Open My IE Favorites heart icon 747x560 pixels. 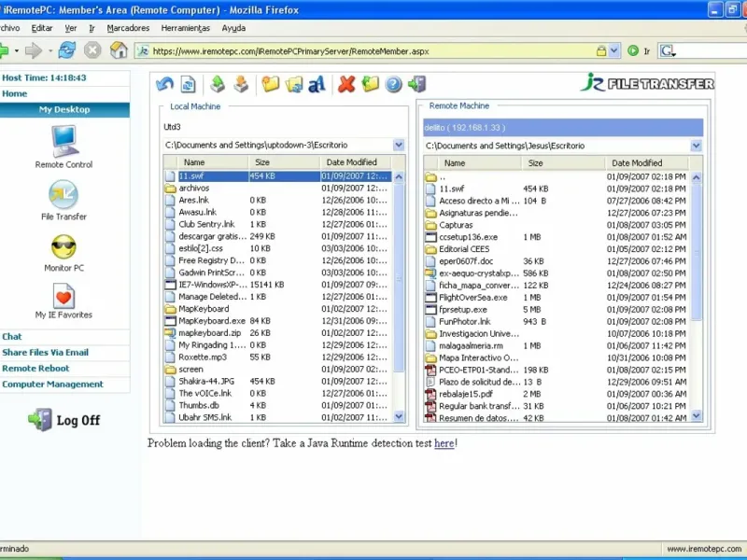pos(63,301)
